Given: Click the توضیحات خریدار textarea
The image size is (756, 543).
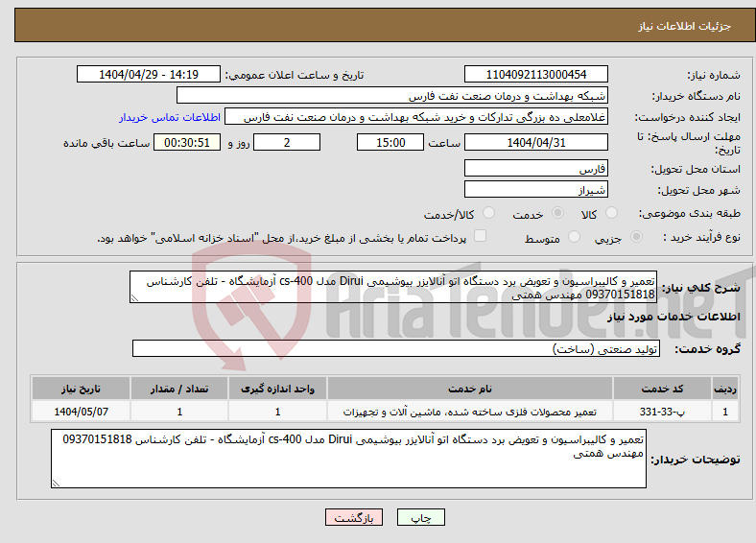Looking at the screenshot, I should pyautogui.click(x=348, y=459).
